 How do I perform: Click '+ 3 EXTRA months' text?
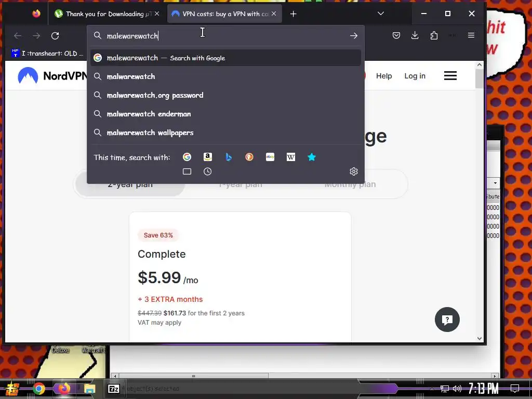pyautogui.click(x=170, y=299)
